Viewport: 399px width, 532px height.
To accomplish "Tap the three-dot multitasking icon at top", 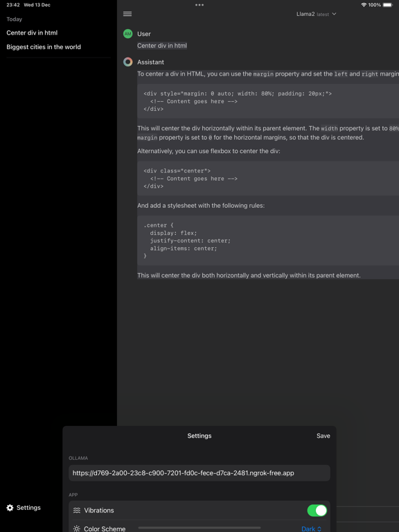I will 199,5.
